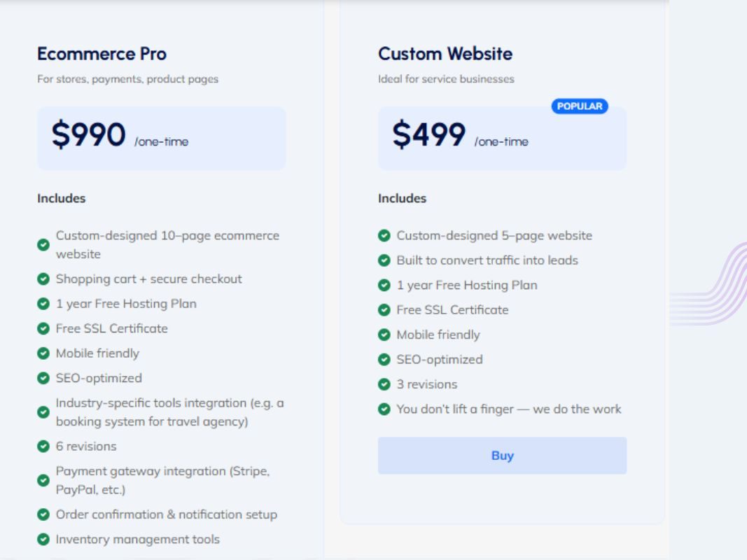Screen dimensions: 747x560
Task: Click the $990 one-time price box
Action: [161, 138]
